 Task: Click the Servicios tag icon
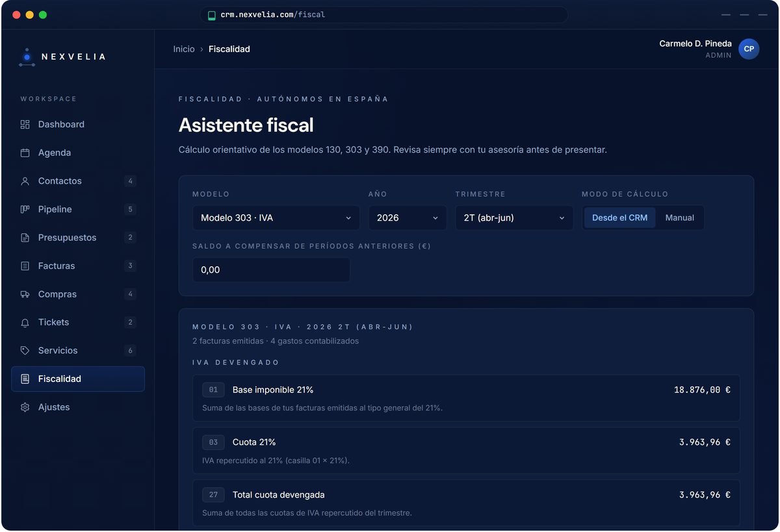25,351
